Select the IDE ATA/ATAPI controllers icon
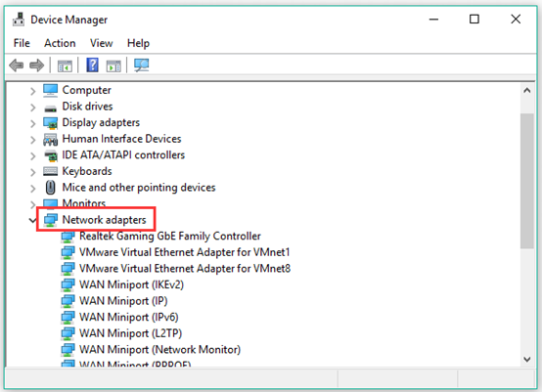 [51, 155]
